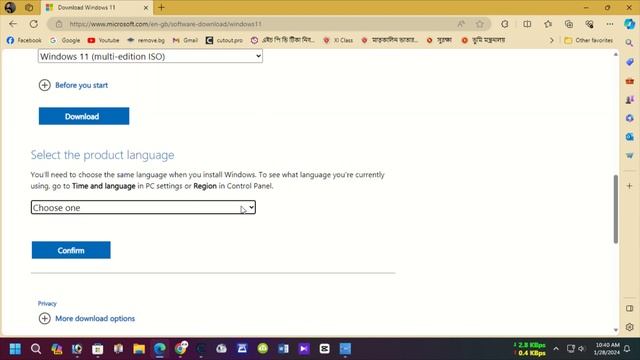Expand More download options
Viewport: 640px width, 360px height.
[x=87, y=318]
